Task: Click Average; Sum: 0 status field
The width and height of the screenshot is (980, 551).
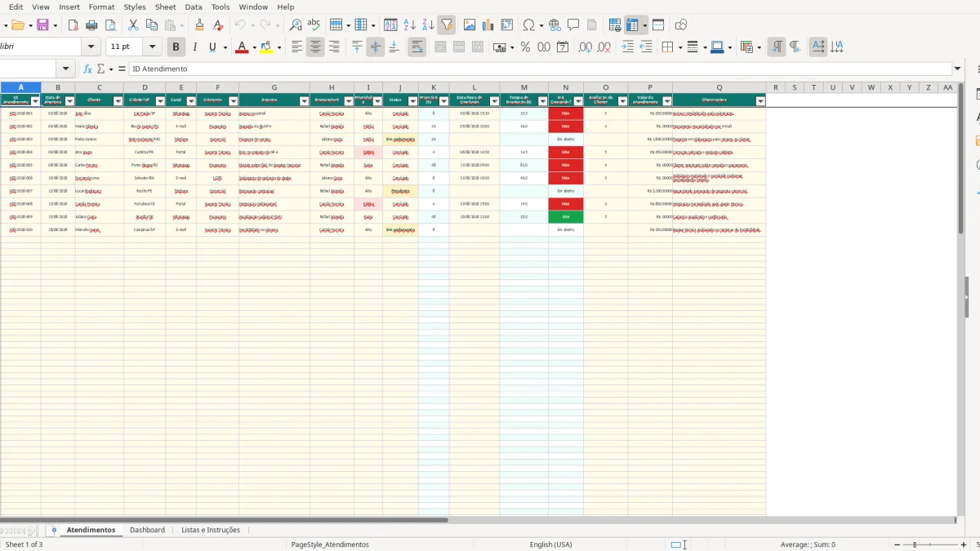Action: point(808,544)
